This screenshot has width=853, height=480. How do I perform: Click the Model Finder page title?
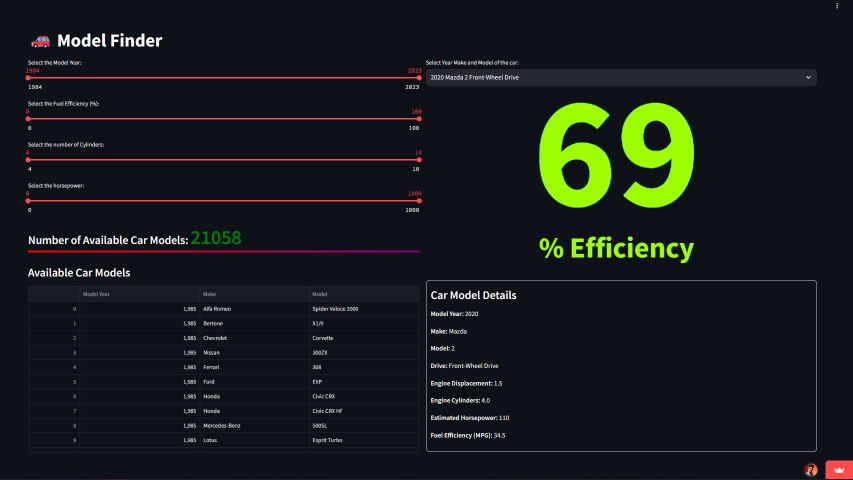pyautogui.click(x=109, y=41)
